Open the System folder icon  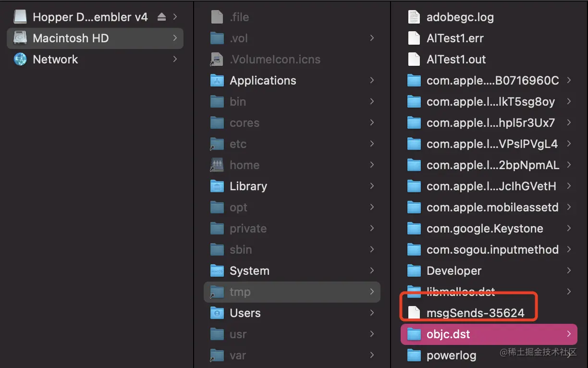pyautogui.click(x=217, y=270)
